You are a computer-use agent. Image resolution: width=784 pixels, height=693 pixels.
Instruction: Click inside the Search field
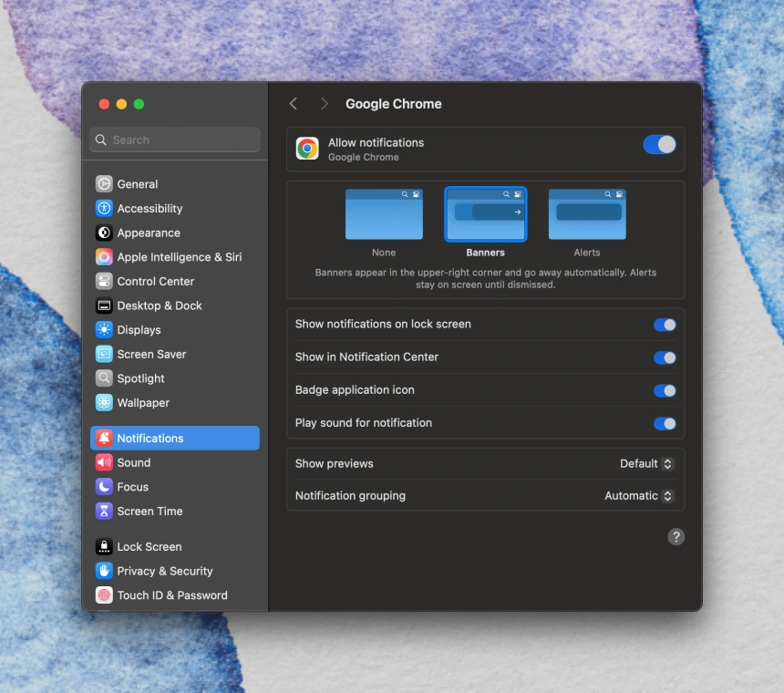click(x=173, y=140)
